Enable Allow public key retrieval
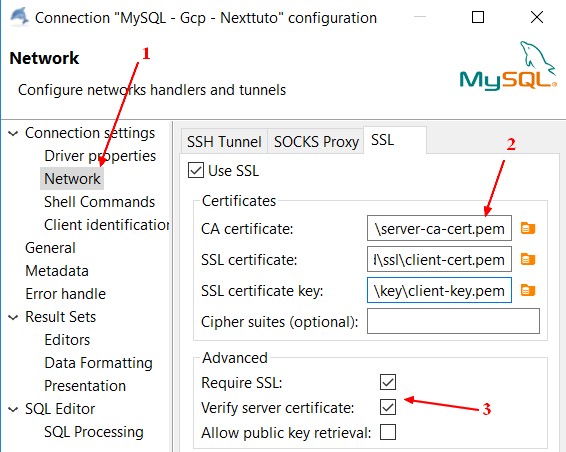Viewport: 566px width, 452px height. [388, 432]
